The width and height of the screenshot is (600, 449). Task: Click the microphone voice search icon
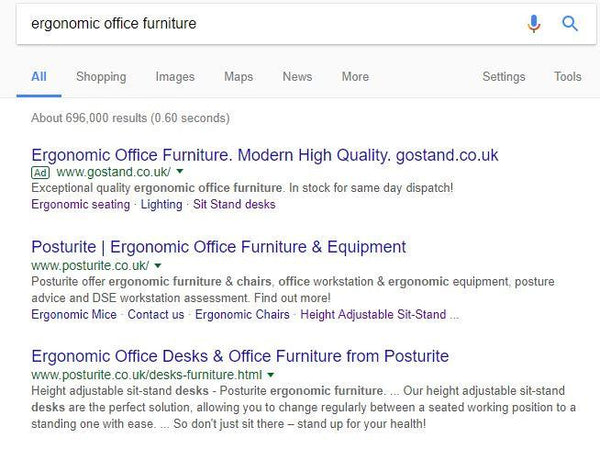pos(534,23)
